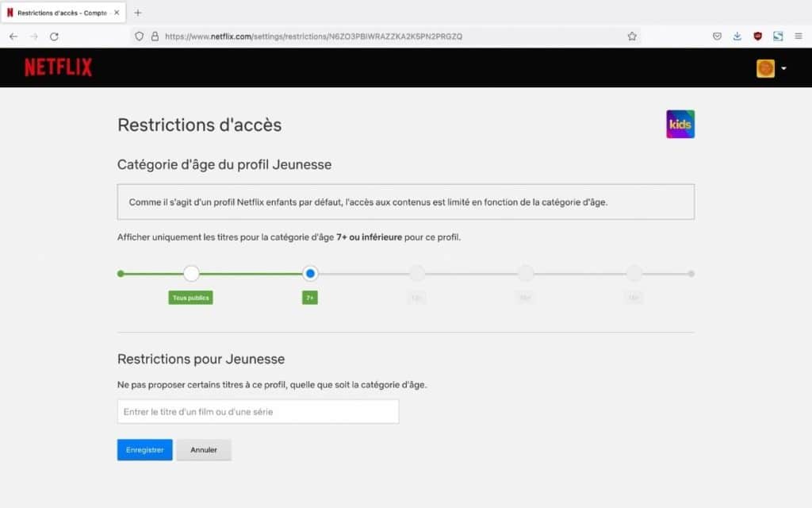Image resolution: width=812 pixels, height=508 pixels.
Task: Click the bold '7+ ou inférieure' text
Action: (x=369, y=237)
